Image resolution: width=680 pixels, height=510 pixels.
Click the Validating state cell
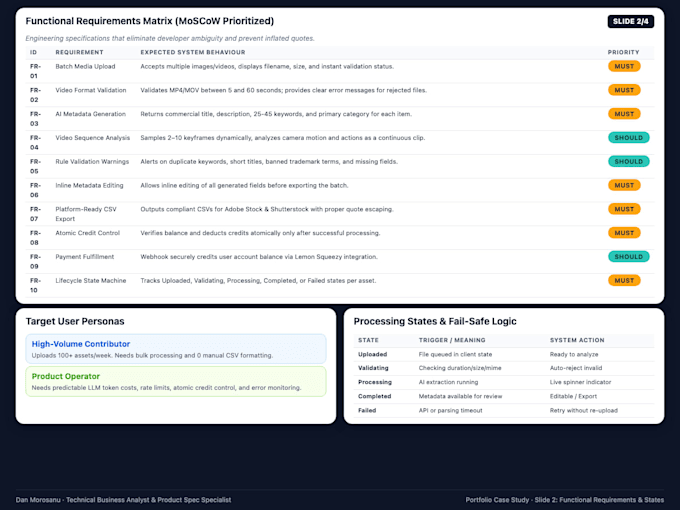(373, 368)
